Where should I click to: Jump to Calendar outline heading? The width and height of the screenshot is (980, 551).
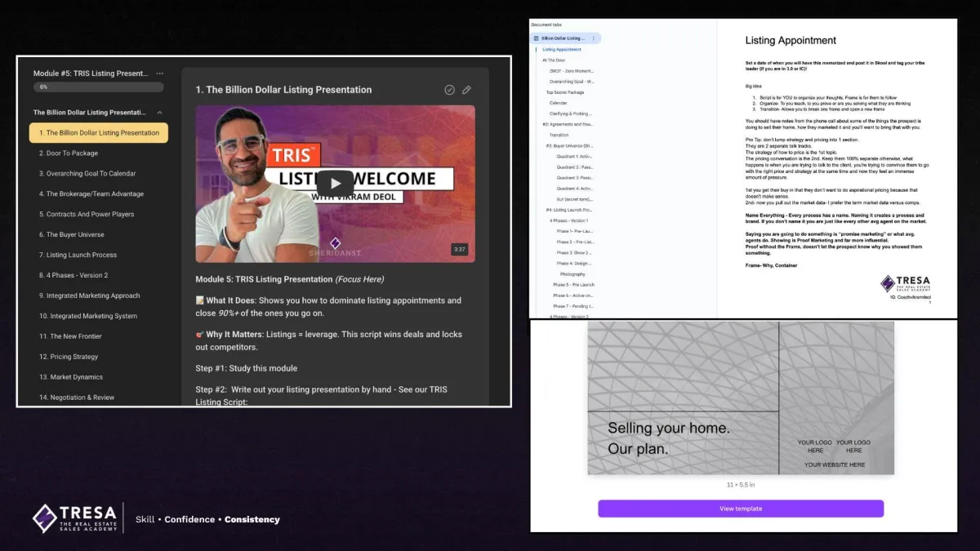tap(559, 103)
